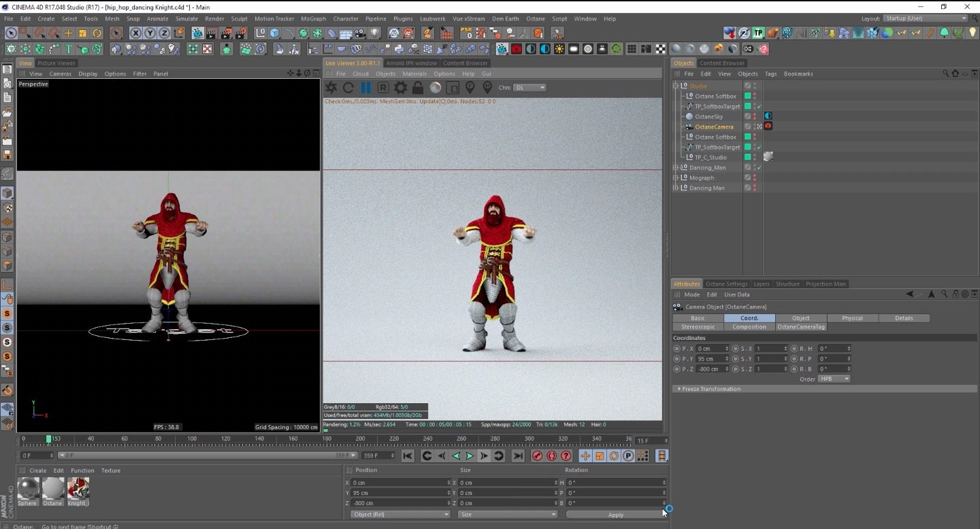Open the Chn DL dropdown in Live Viewer
The height and width of the screenshot is (529, 980).
click(529, 88)
